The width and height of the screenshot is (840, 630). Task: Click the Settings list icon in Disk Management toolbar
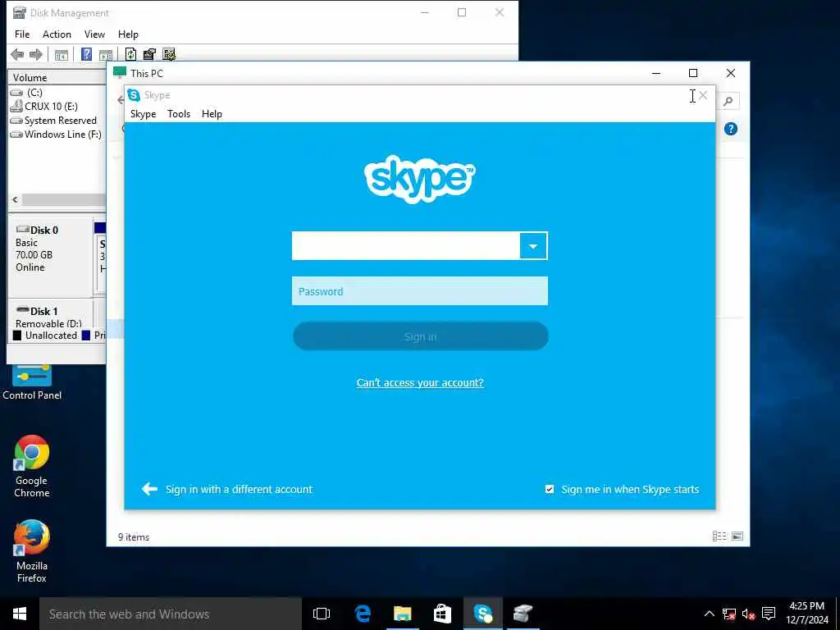pos(169,54)
